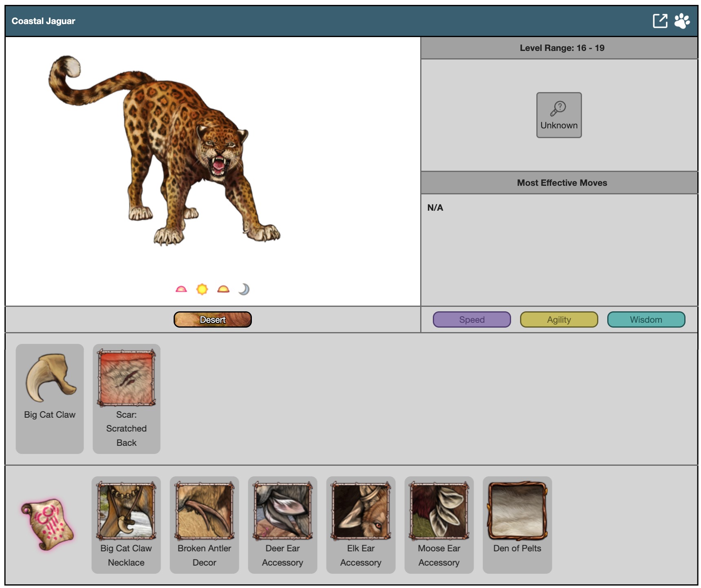Open the Moose Ear Accessory item
The height and width of the screenshot is (588, 701).
(x=439, y=524)
